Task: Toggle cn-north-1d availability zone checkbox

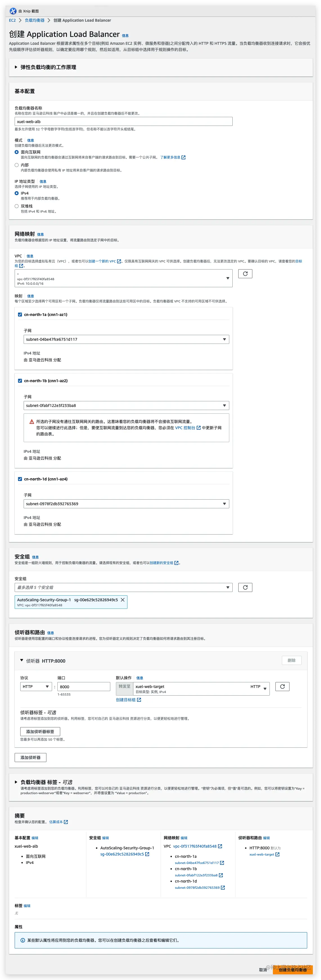Action: point(20,479)
